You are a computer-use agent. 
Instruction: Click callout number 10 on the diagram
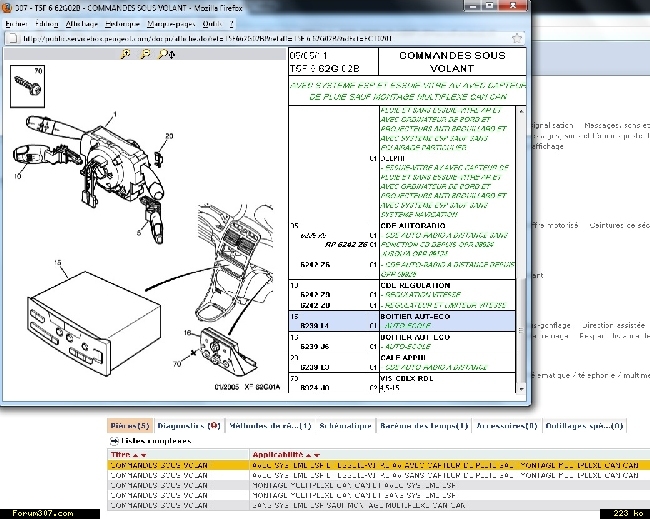pyautogui.click(x=17, y=176)
